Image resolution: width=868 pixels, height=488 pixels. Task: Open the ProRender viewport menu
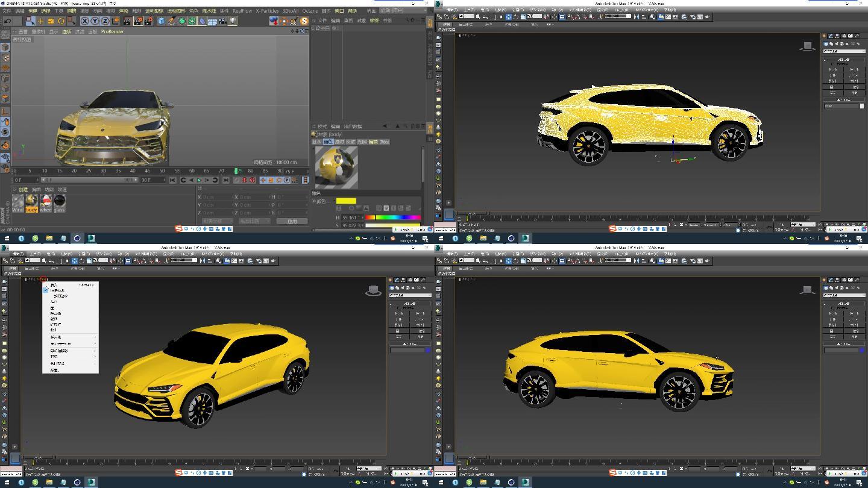tap(112, 31)
